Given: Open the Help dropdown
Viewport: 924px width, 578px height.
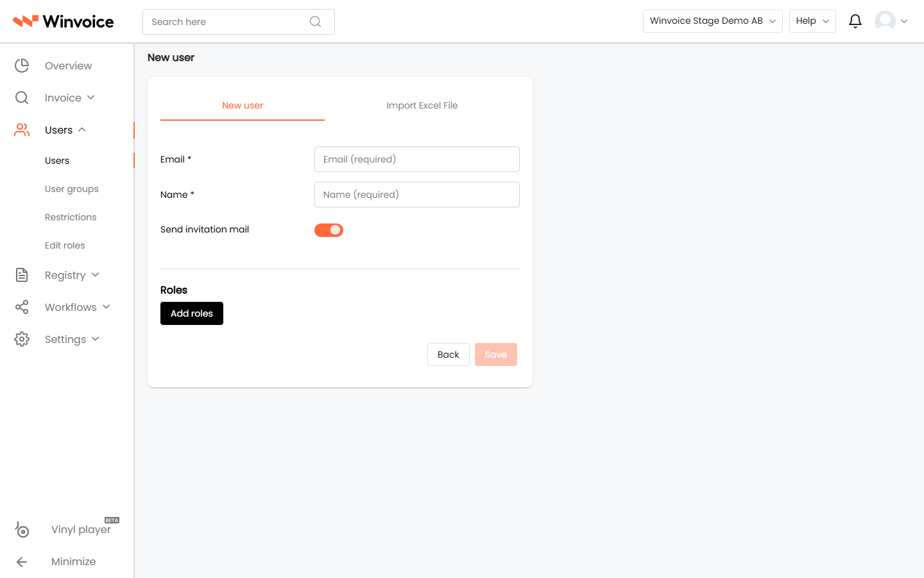Looking at the screenshot, I should (812, 21).
